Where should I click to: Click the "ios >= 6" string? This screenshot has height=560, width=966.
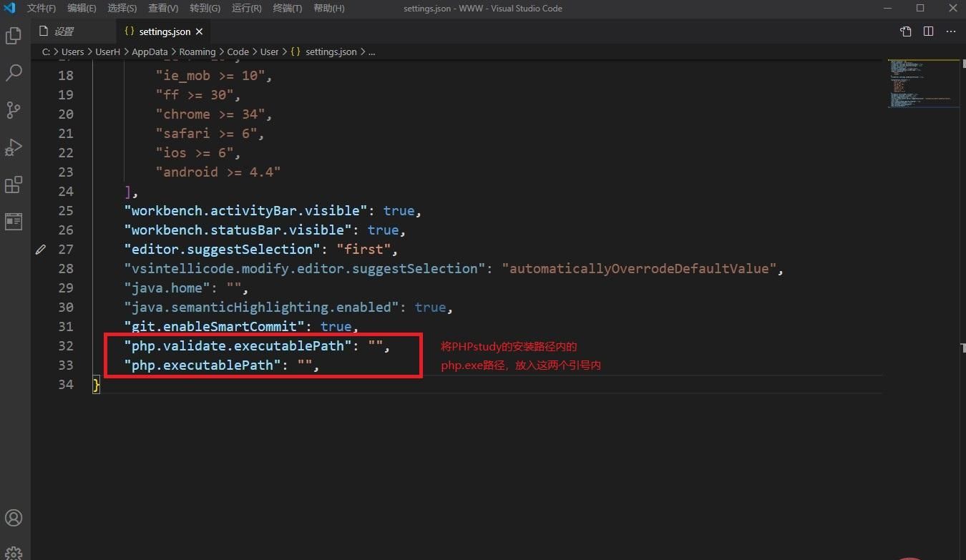pos(195,153)
